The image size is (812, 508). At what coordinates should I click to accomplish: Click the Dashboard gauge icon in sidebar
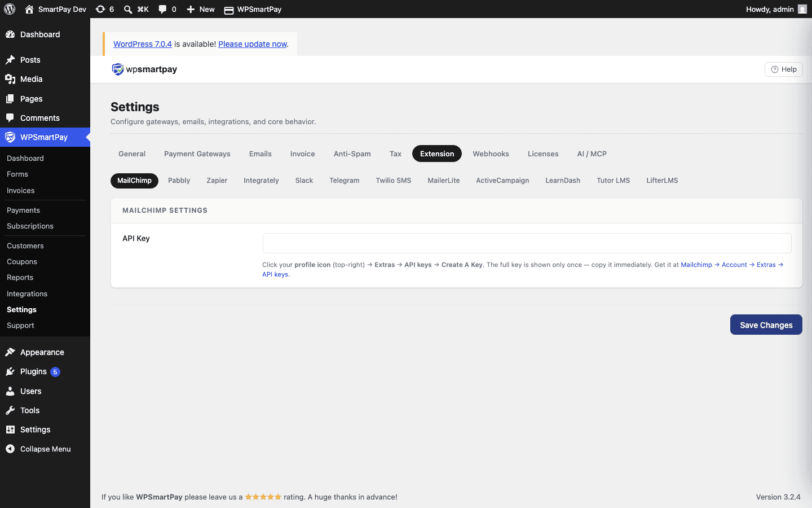tap(10, 34)
